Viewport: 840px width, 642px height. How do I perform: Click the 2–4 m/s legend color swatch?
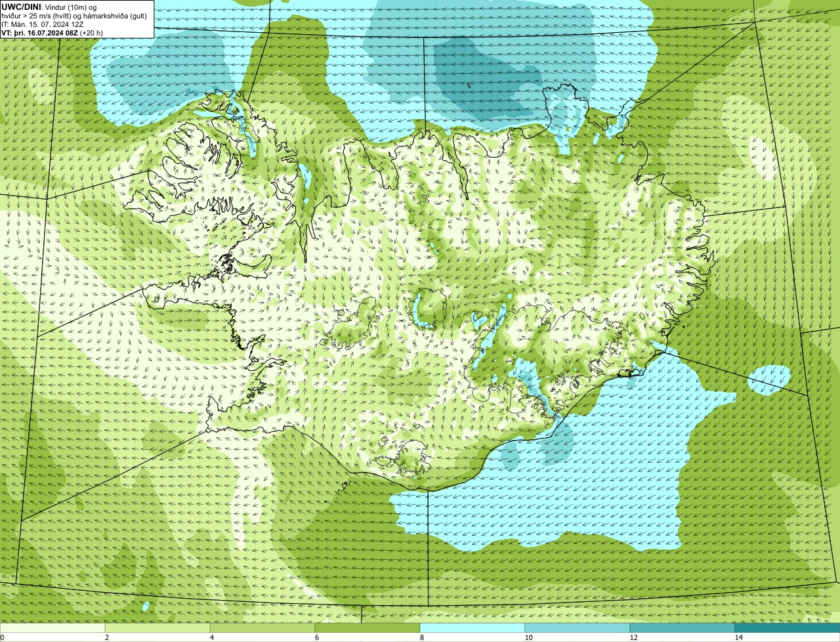click(157, 628)
